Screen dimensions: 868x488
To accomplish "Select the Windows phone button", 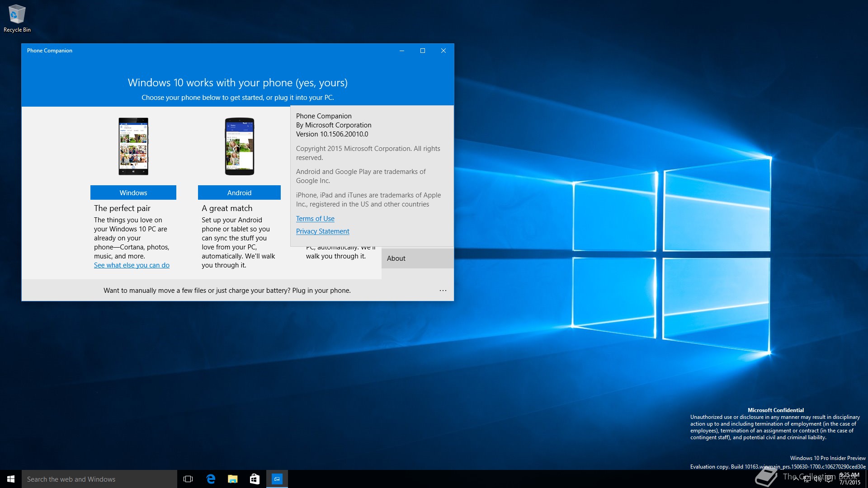I will click(133, 192).
